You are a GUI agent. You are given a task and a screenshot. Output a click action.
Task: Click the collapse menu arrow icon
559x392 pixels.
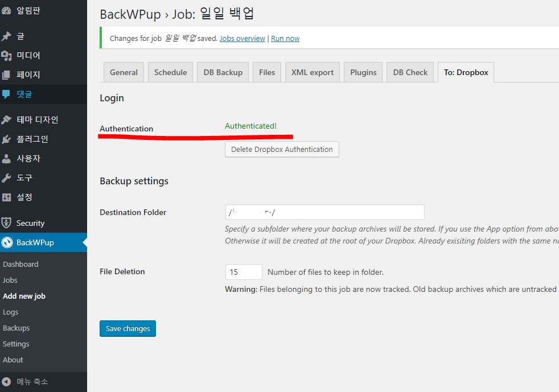point(6,382)
